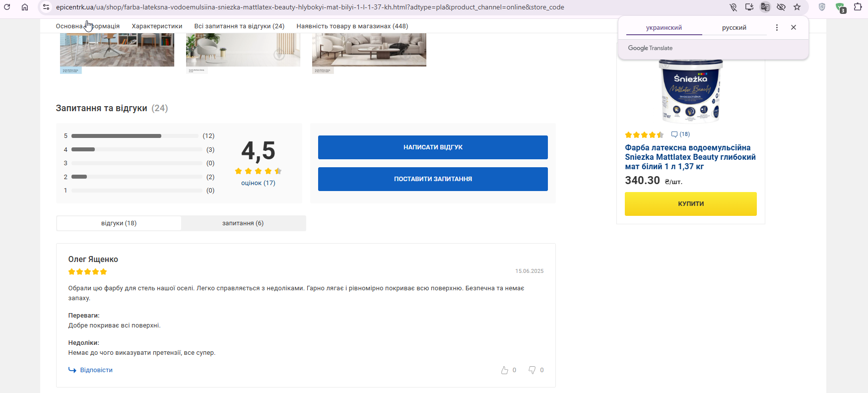
Task: Click the Запитання та відгуки (24) heading
Action: 112,108
